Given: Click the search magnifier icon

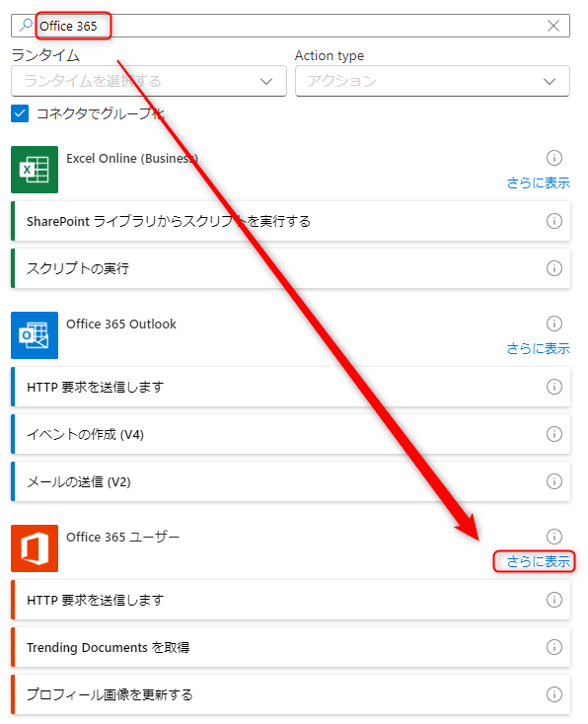Looking at the screenshot, I should tap(26, 25).
